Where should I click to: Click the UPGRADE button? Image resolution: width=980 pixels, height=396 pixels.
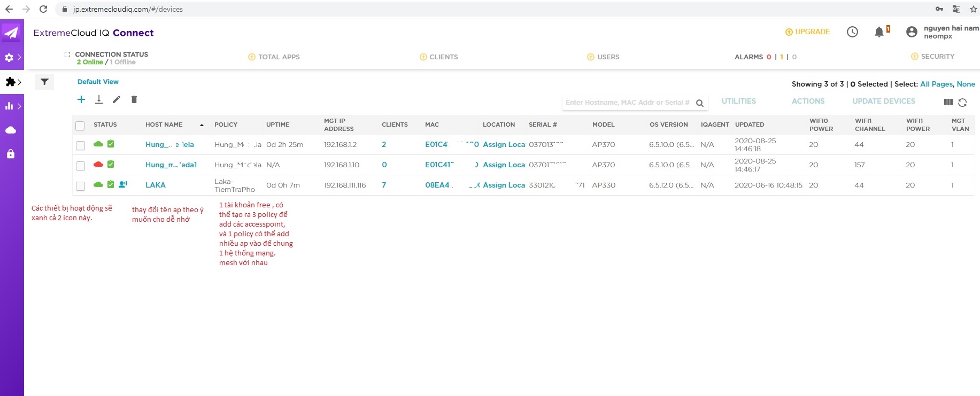click(807, 32)
